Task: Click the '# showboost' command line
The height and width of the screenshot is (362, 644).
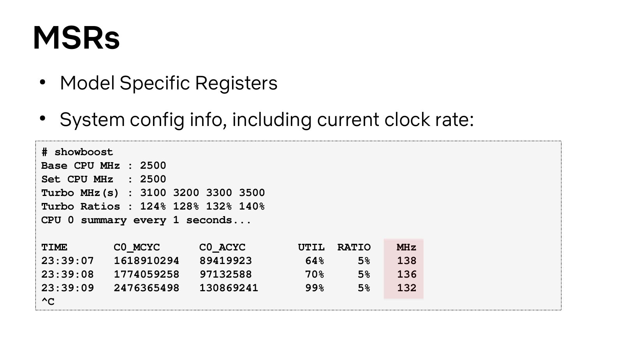Action: coord(77,152)
